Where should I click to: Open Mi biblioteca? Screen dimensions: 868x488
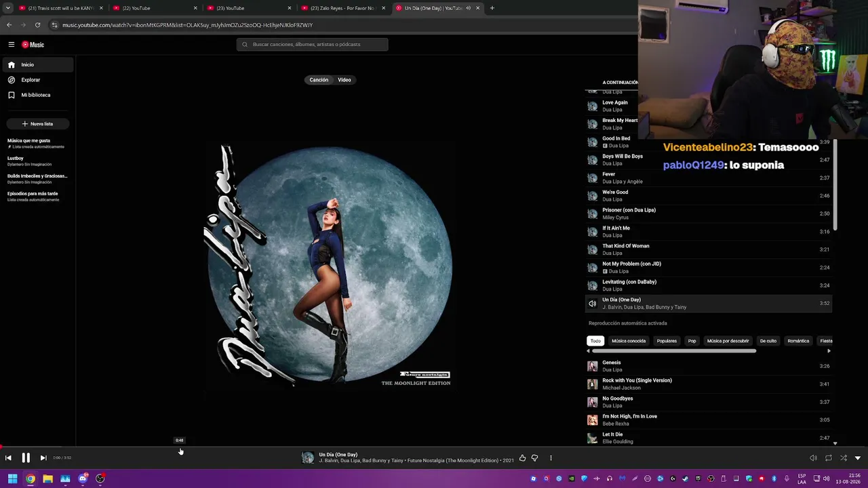click(38, 95)
